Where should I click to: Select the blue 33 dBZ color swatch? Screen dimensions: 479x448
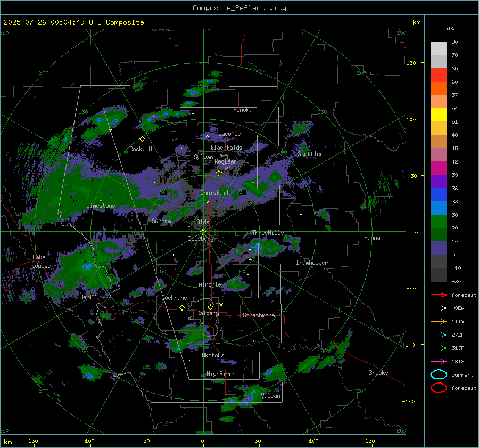click(439, 195)
